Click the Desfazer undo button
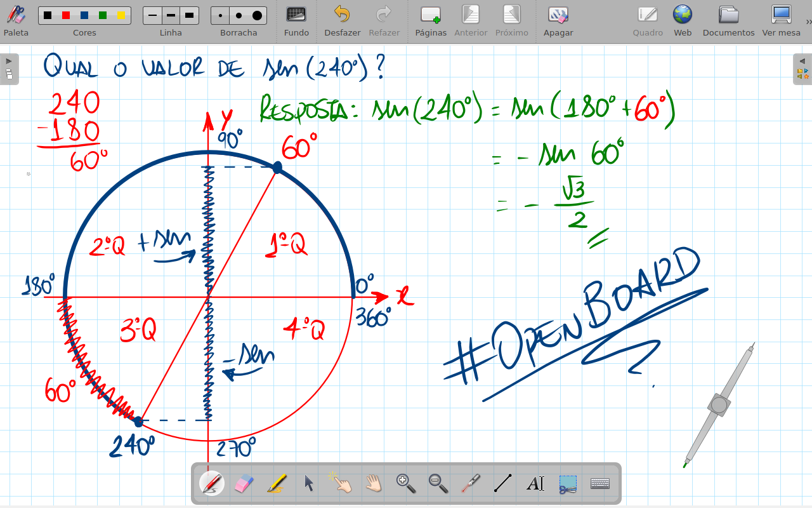This screenshot has width=812, height=508. tap(342, 21)
